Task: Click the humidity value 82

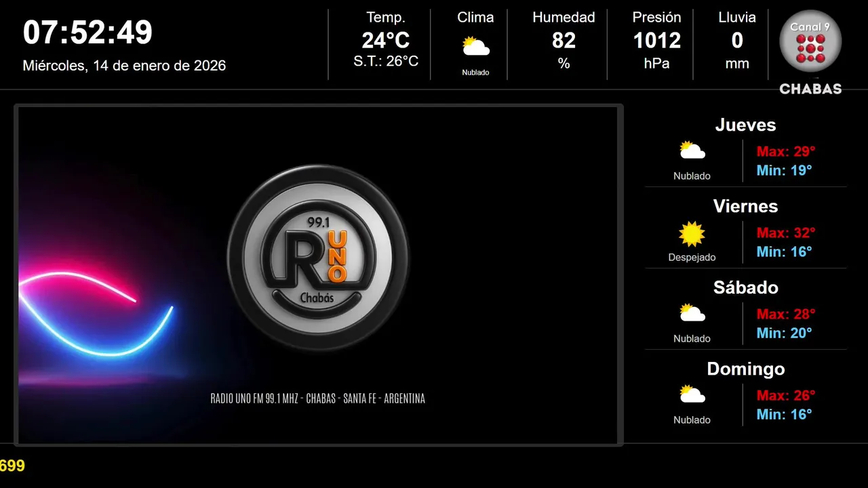Action: click(x=564, y=41)
